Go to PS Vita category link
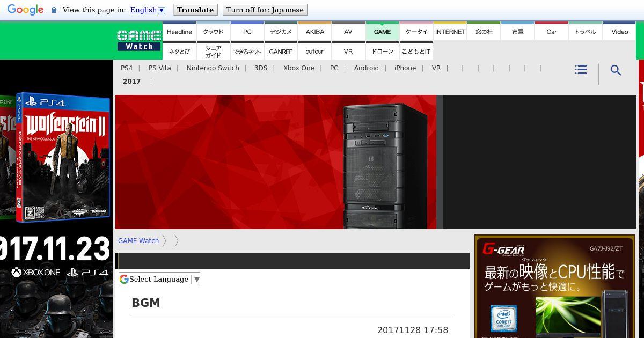Image resolution: width=644 pixels, height=338 pixels. (x=160, y=68)
